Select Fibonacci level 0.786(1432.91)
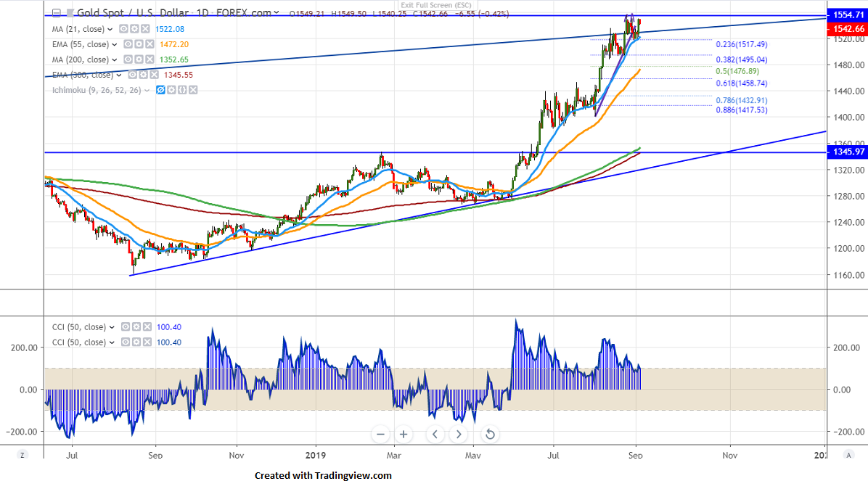Viewport: 868px width, 481px height. coord(741,101)
